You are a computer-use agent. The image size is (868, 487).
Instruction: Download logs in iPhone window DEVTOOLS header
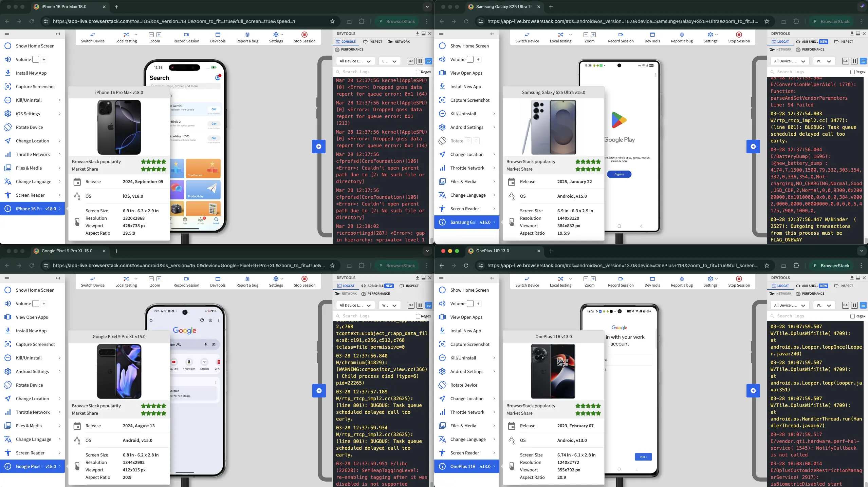[417, 34]
